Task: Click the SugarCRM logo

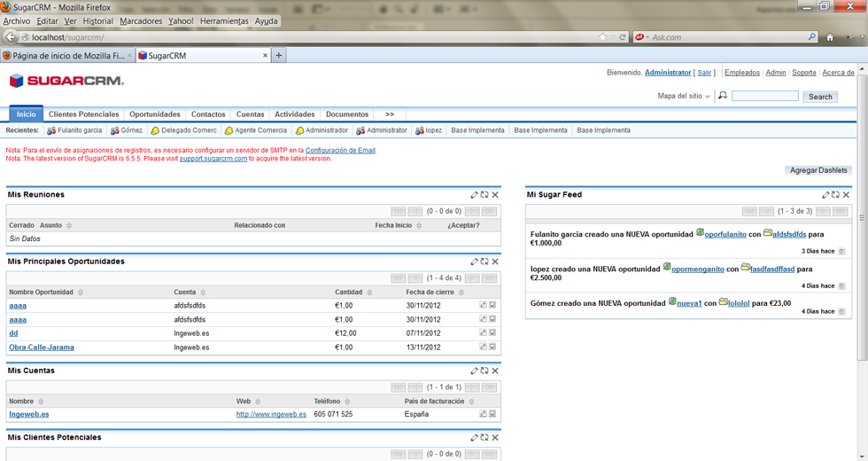Action: (x=66, y=81)
